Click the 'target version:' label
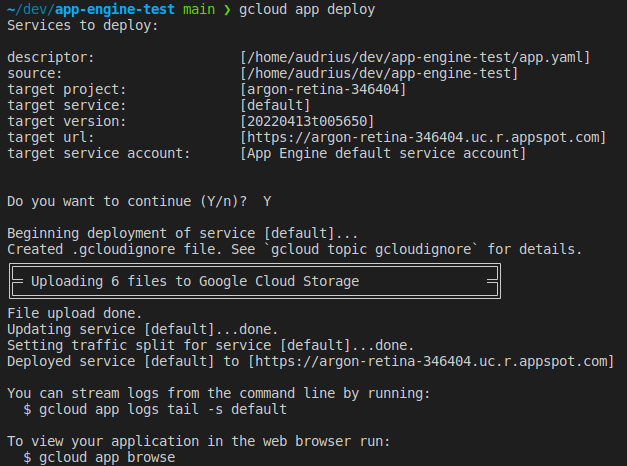The height and width of the screenshot is (466, 627). coord(67,121)
